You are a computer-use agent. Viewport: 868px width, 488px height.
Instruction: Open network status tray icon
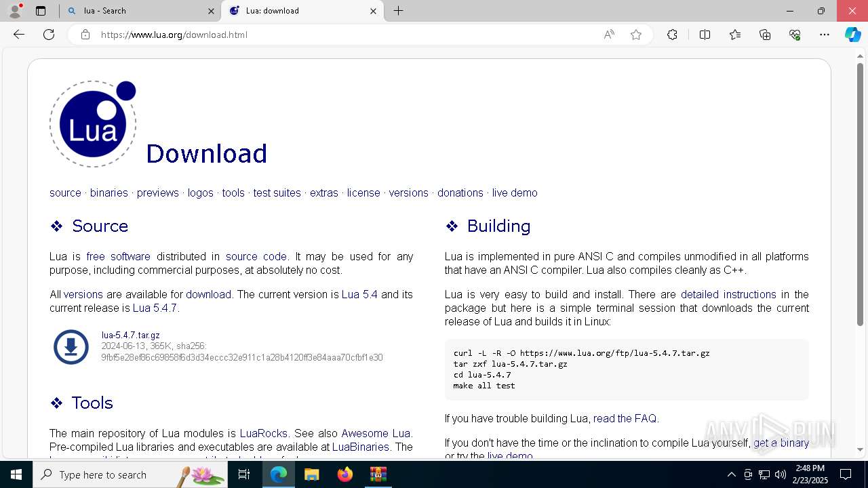[x=764, y=474]
